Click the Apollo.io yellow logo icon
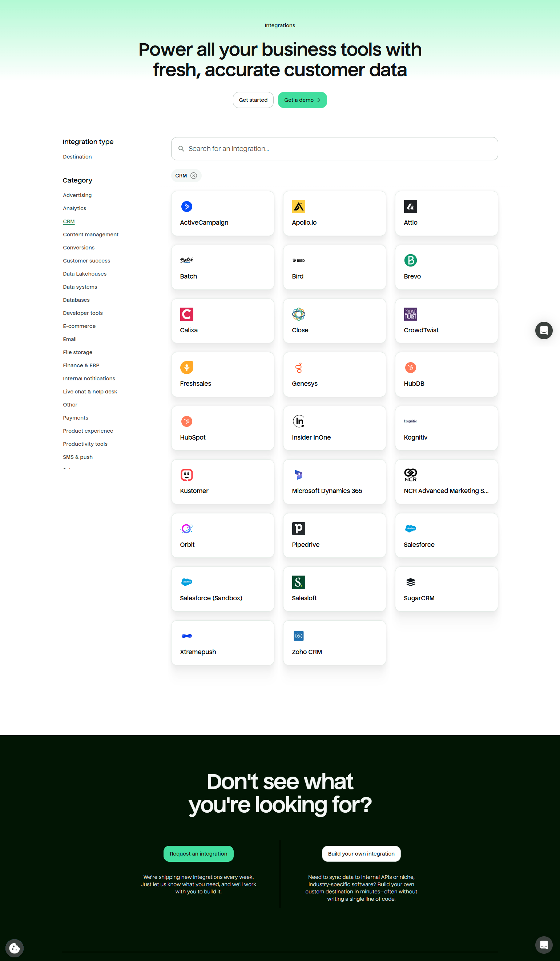 298,207
